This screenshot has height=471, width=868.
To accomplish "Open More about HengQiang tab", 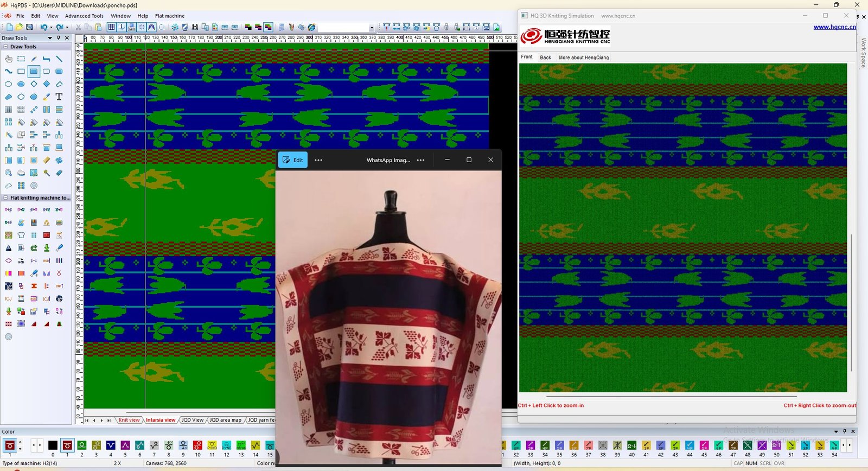I will pos(584,58).
